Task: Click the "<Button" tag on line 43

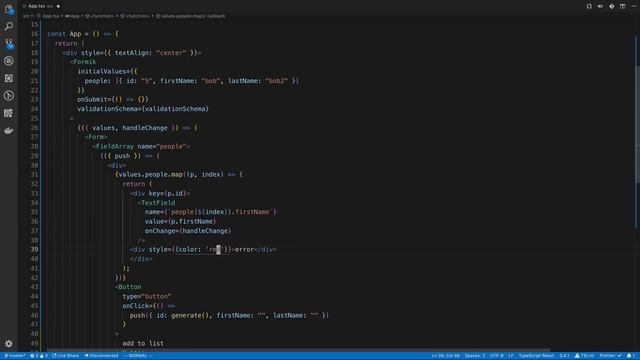Action: click(x=128, y=287)
